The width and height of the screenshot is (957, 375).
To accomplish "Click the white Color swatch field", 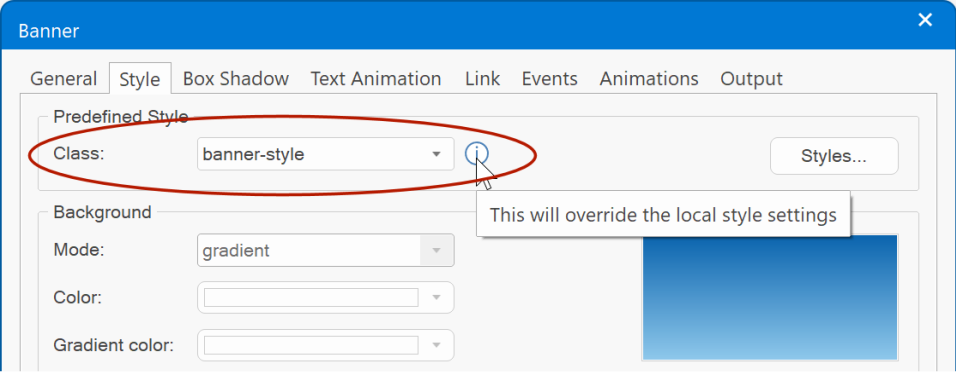I will 311,297.
